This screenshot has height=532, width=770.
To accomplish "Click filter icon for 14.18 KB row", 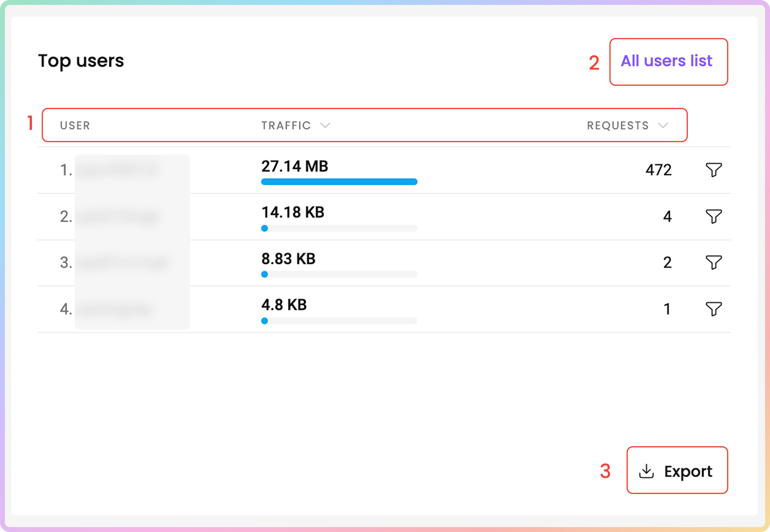I will click(713, 216).
